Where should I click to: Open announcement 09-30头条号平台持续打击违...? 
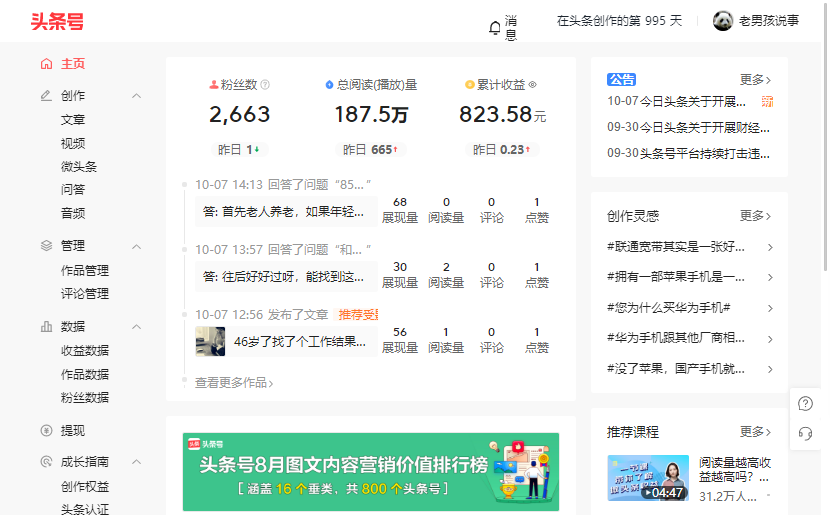tap(688, 154)
